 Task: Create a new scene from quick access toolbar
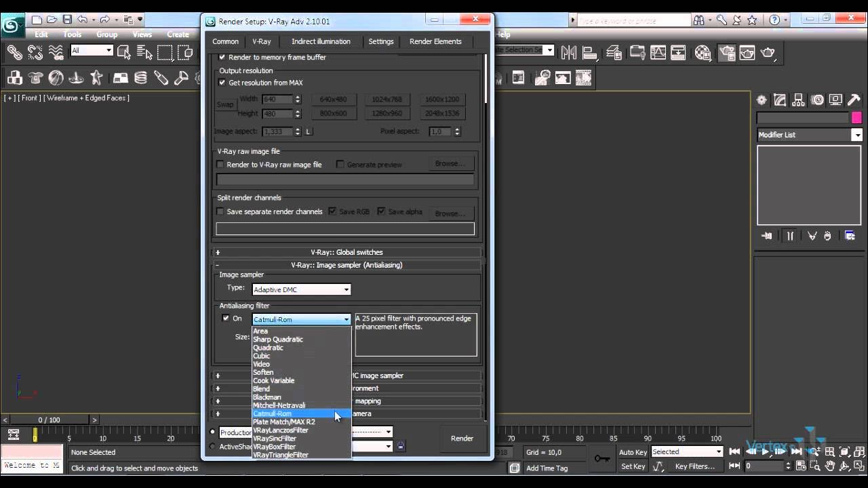pyautogui.click(x=37, y=20)
